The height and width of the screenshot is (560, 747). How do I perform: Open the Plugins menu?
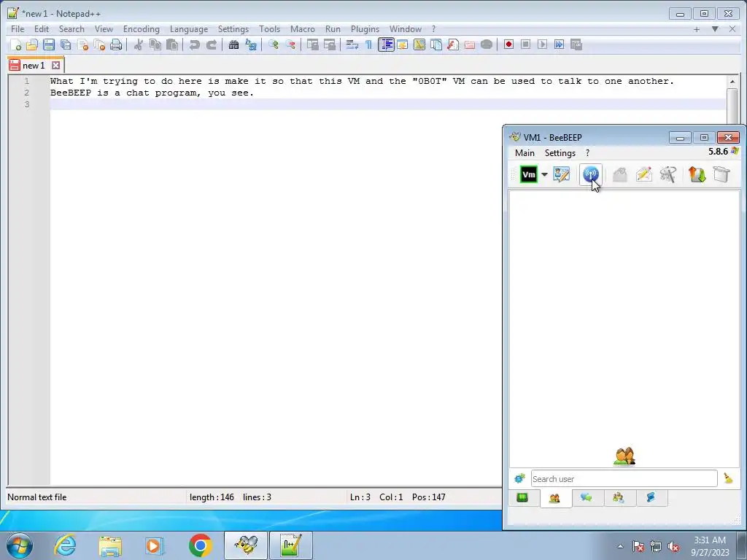(365, 29)
